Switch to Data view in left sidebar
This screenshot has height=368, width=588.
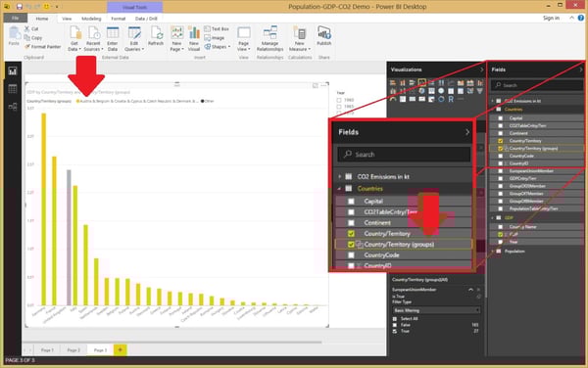[13, 89]
